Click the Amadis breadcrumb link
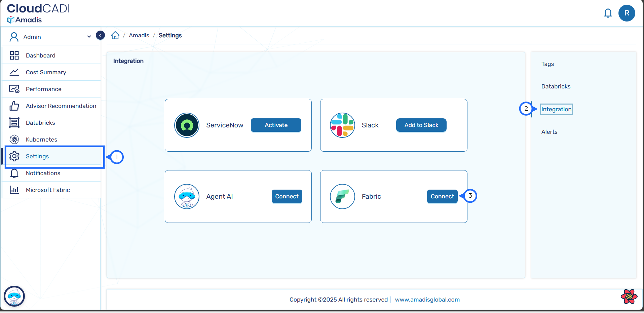 tap(139, 35)
